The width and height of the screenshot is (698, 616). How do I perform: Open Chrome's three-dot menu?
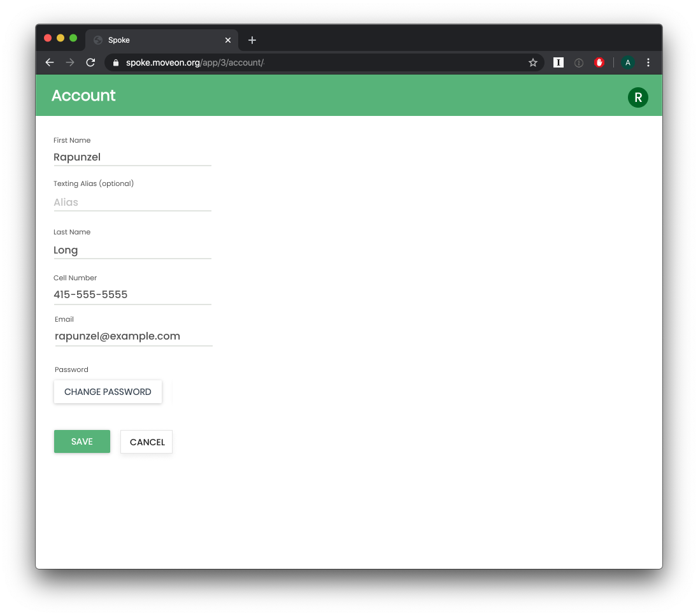pyautogui.click(x=648, y=63)
